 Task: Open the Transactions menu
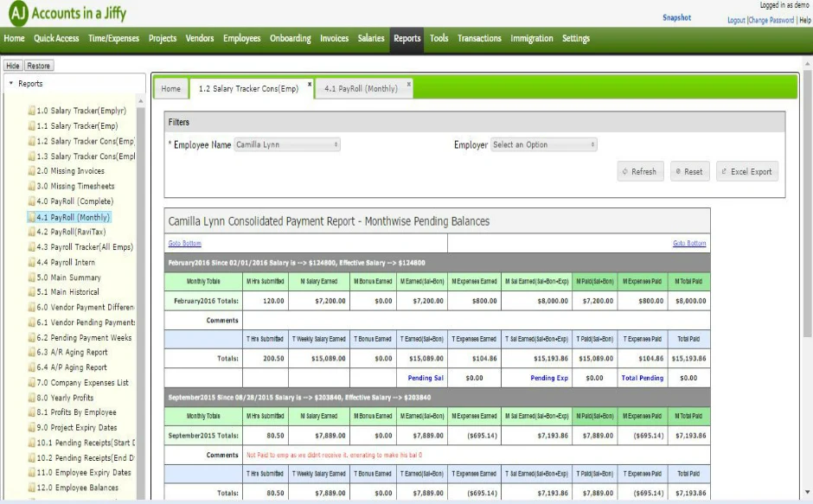click(x=479, y=38)
